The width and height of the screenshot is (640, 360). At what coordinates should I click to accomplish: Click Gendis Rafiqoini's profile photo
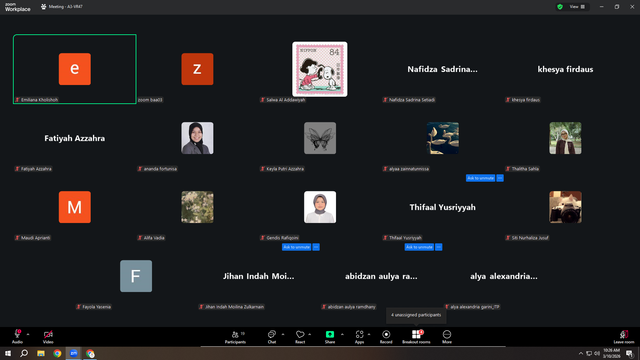point(320,207)
